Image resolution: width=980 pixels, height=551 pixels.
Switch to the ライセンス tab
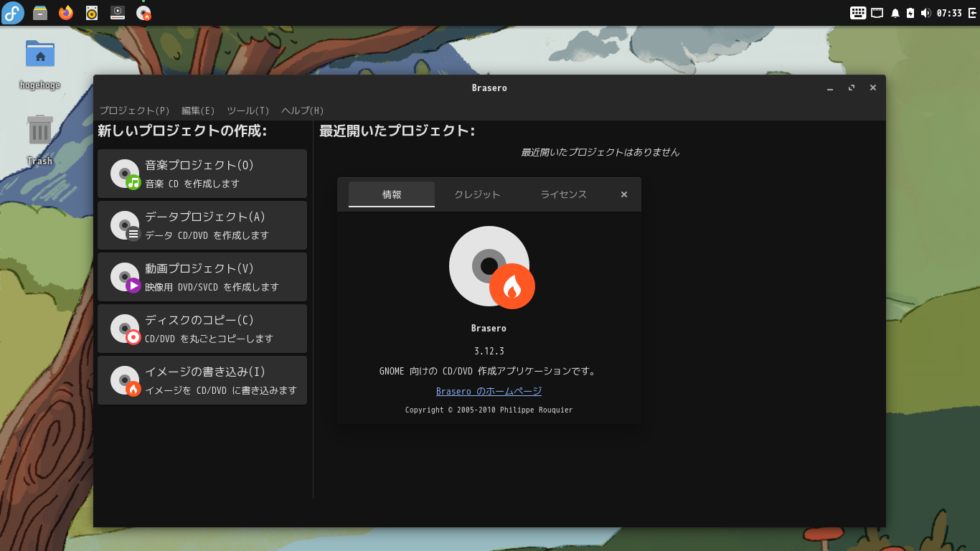564,194
